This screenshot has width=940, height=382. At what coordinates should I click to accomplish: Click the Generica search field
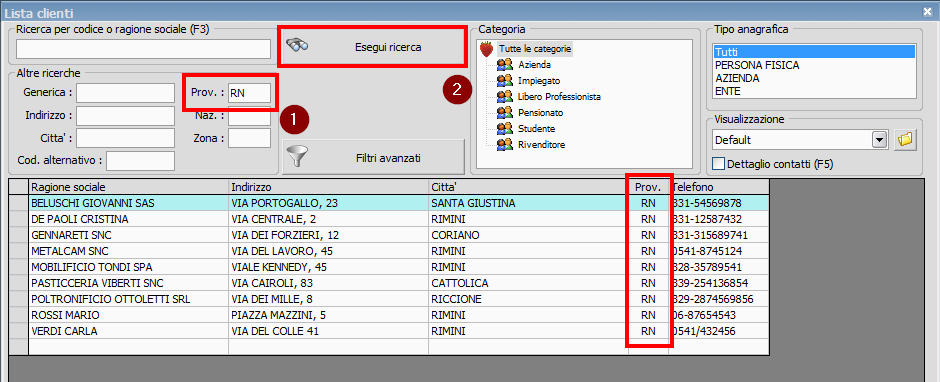coord(125,93)
